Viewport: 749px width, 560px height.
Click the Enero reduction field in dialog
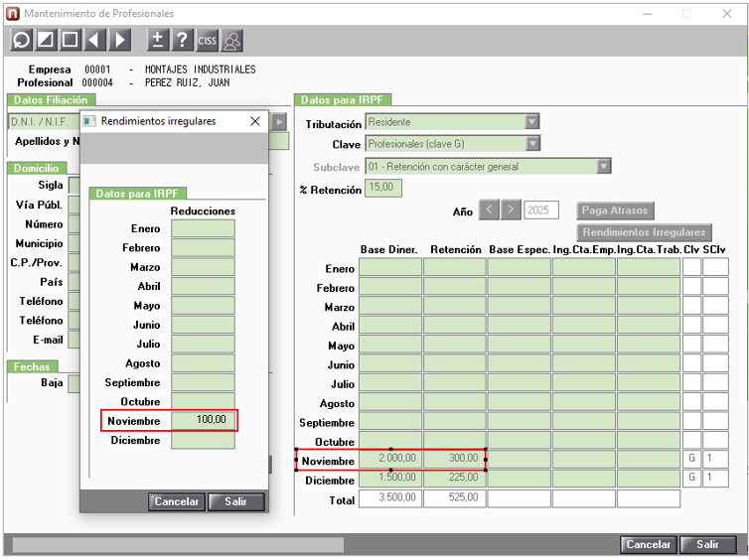point(203,228)
